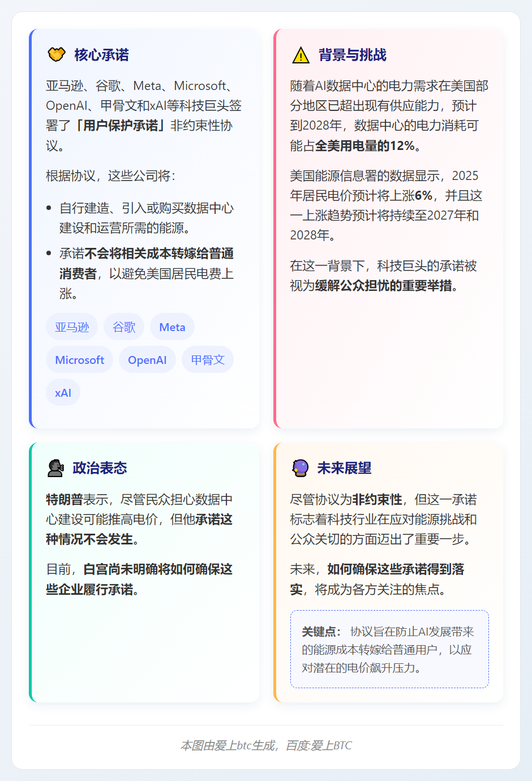Select the OpenAI tag chip

coord(147,360)
